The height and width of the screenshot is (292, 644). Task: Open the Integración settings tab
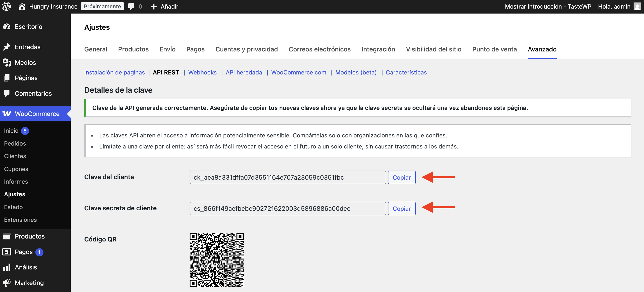coord(378,49)
